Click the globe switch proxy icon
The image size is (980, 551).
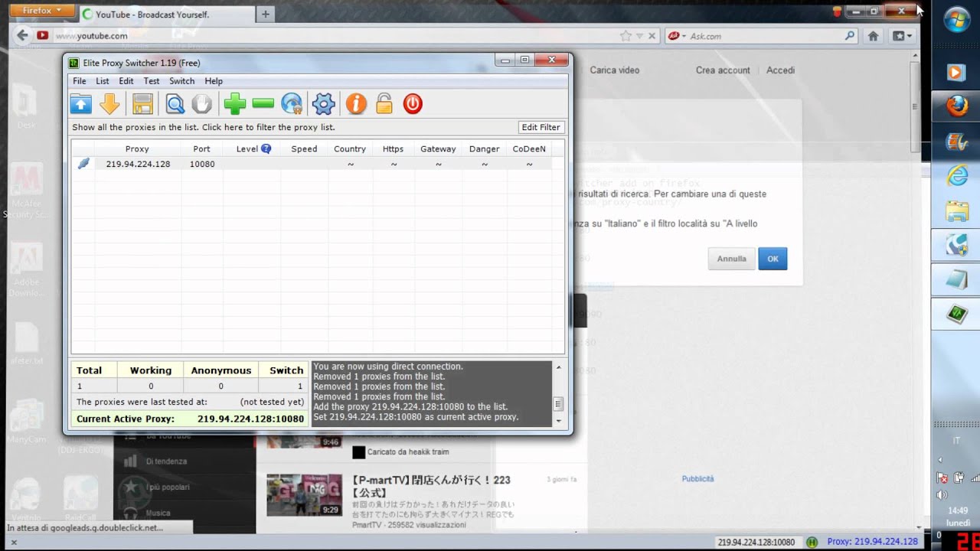[292, 104]
